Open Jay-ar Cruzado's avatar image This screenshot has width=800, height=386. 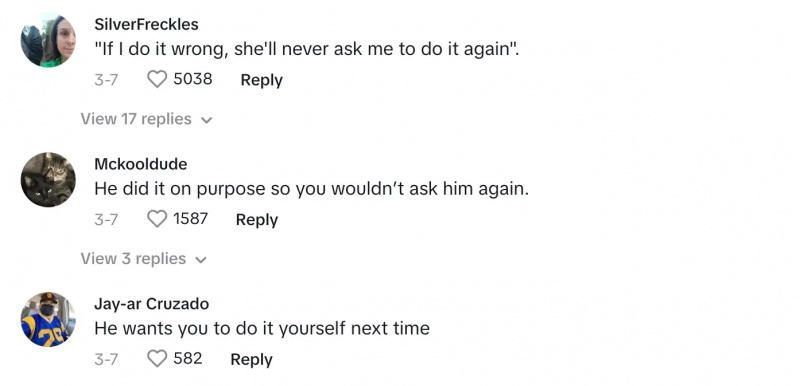pos(48,319)
